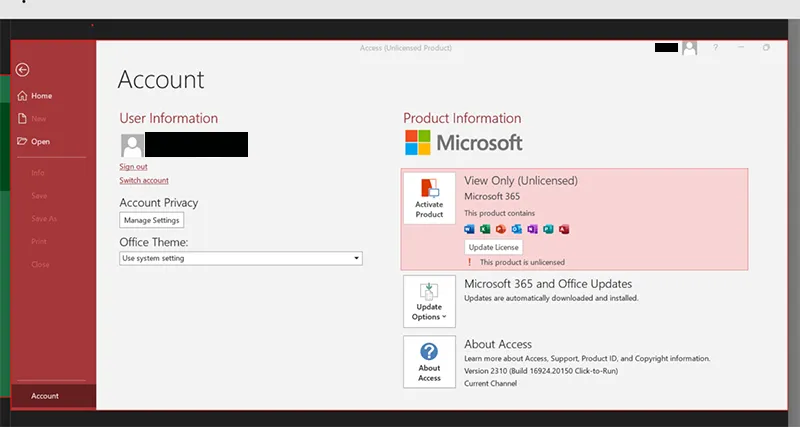Image resolution: width=800 pixels, height=427 pixels.
Task: Select Open in the sidebar
Action: pos(40,141)
